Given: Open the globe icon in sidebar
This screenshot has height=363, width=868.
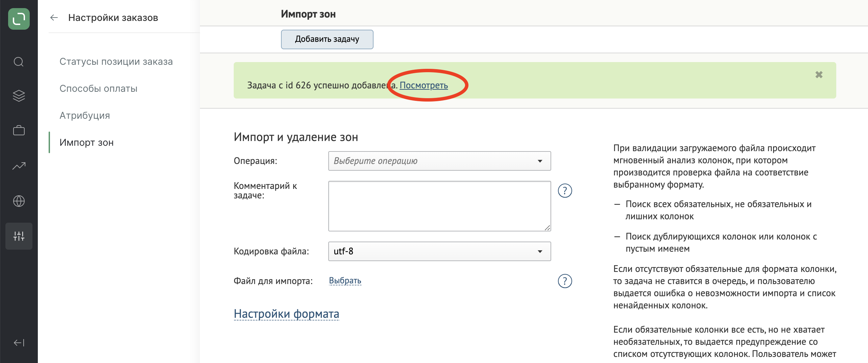Looking at the screenshot, I should click(19, 201).
